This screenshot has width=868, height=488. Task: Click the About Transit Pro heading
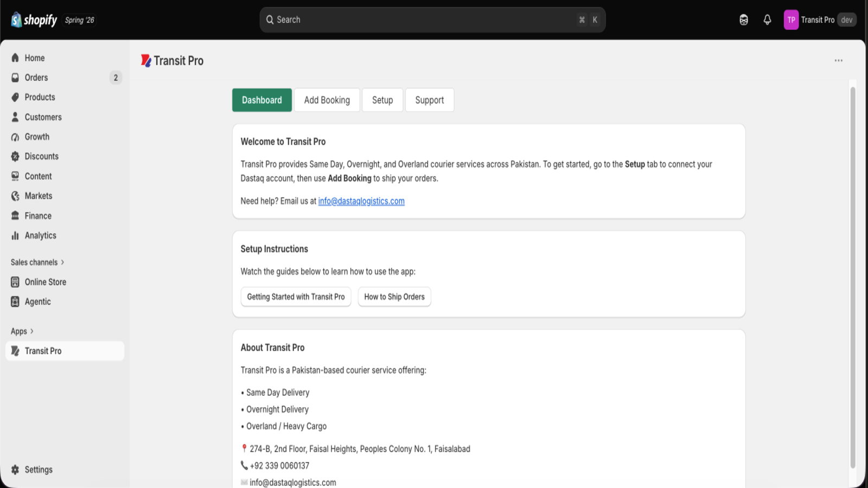click(x=272, y=348)
